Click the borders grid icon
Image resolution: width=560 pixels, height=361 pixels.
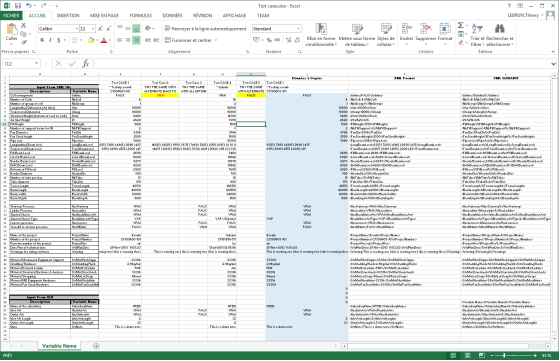click(75, 40)
